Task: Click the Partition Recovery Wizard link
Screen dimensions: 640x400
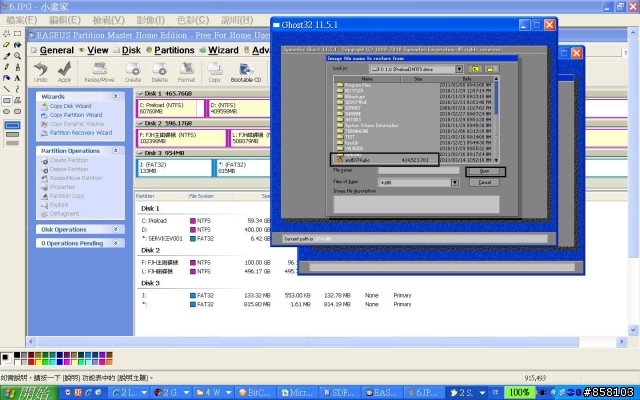Action: pos(81,133)
